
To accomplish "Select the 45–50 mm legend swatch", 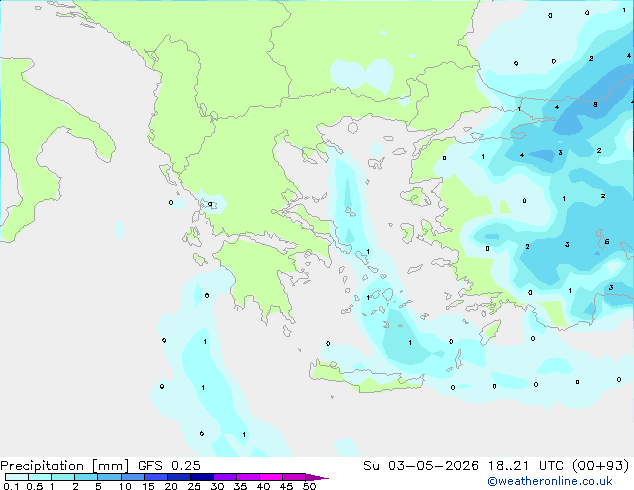I will 294,477.
